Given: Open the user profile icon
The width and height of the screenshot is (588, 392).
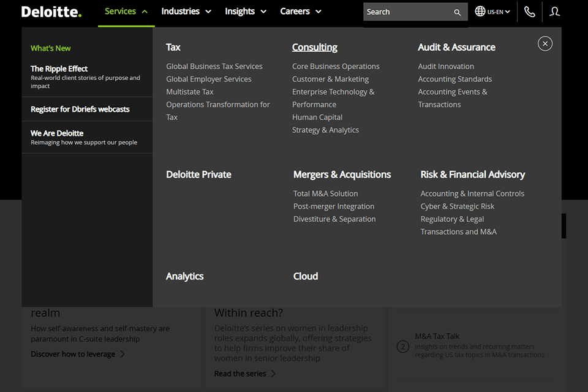Looking at the screenshot, I should coord(555,12).
